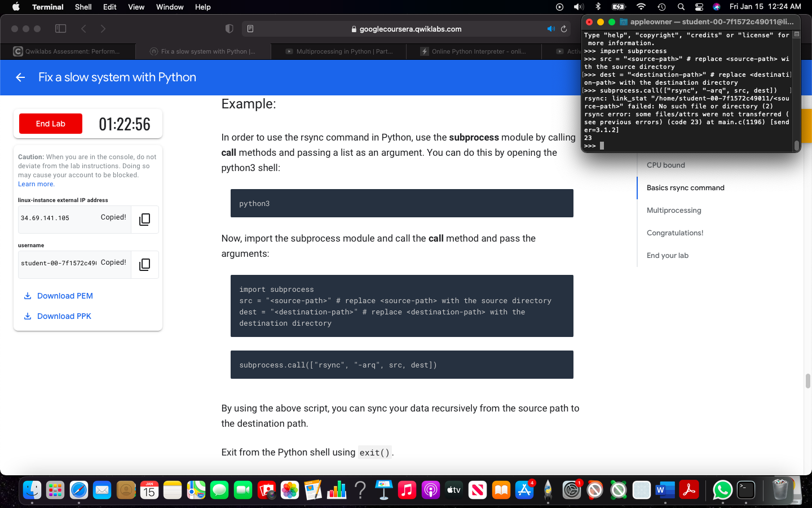The width and height of the screenshot is (812, 508).
Task: Open Apple TV app in dock
Action: [x=454, y=490]
